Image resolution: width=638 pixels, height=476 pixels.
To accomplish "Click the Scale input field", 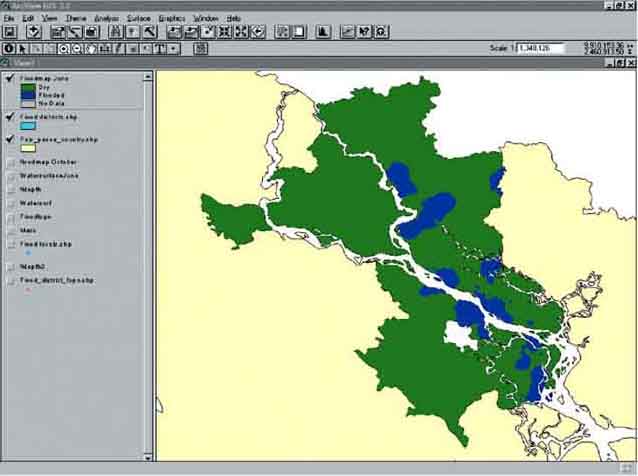I will [540, 47].
